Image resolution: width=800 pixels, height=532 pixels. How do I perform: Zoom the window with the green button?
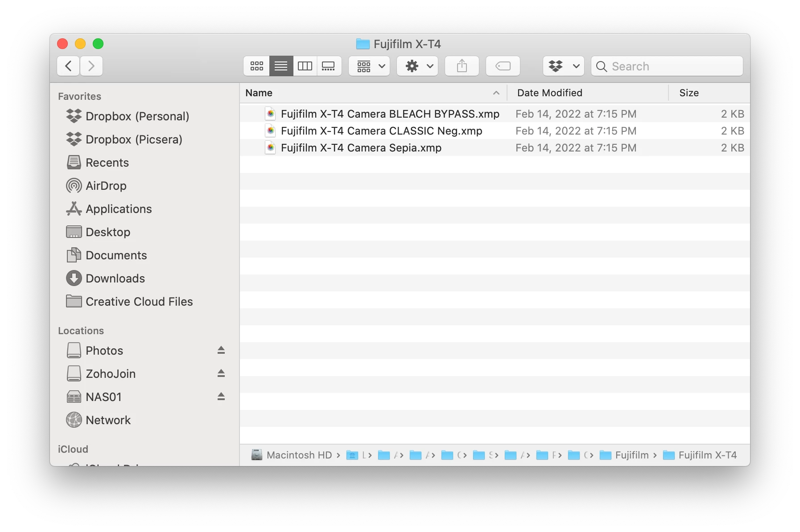click(98, 44)
